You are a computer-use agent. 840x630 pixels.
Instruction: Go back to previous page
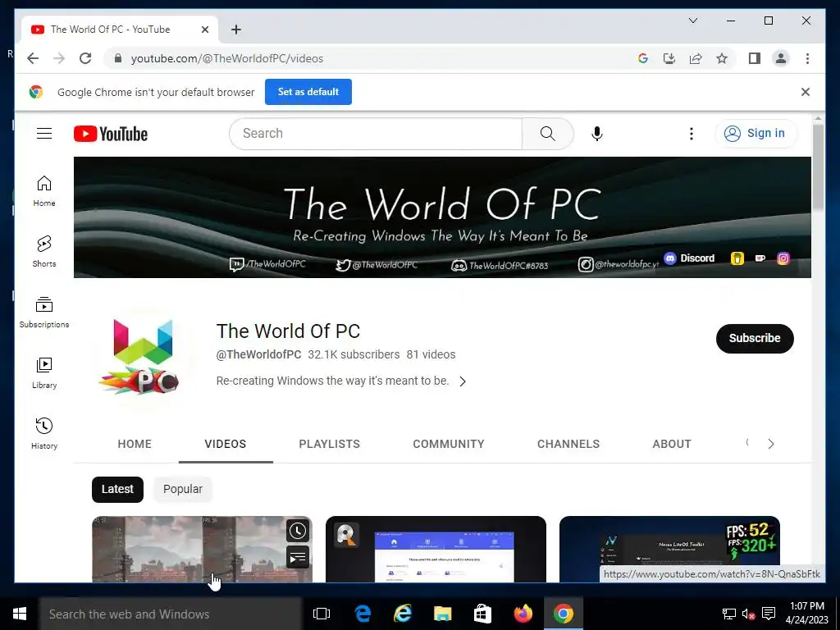(x=33, y=58)
